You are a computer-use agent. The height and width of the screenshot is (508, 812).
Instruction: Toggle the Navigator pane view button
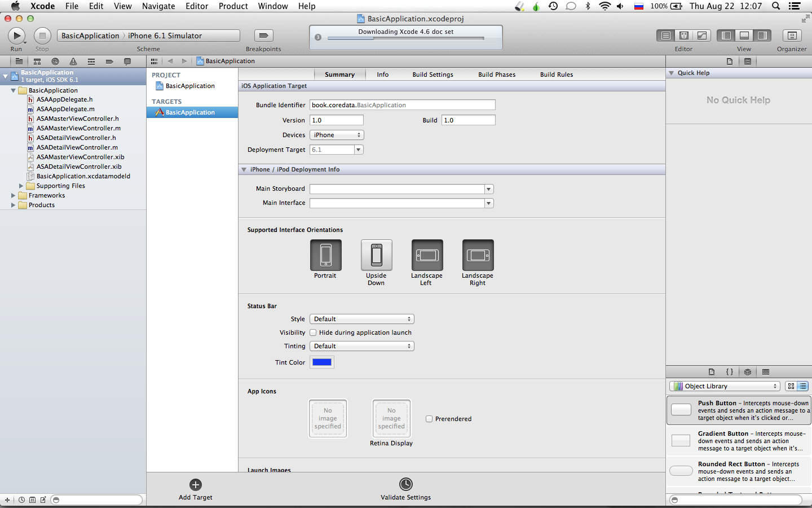point(726,36)
